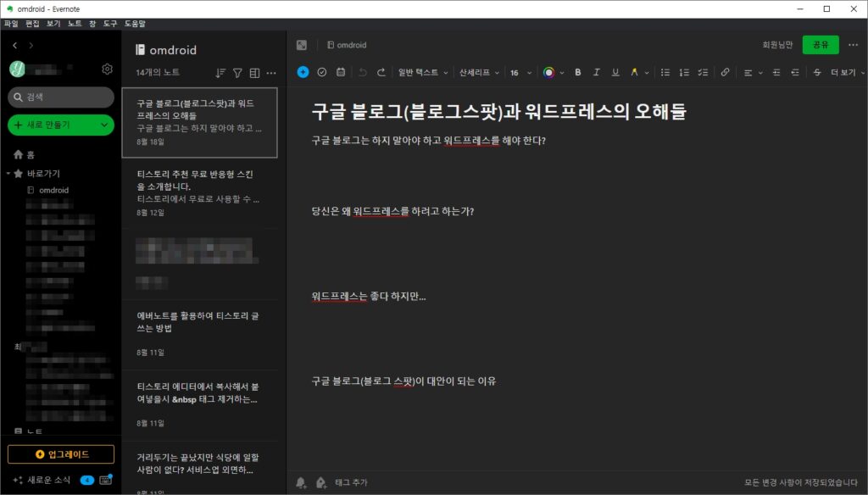868x495 pixels.
Task: Open note 에버노트를 활용하여 티스토리 글 쓰는 방법
Action: coord(199,335)
